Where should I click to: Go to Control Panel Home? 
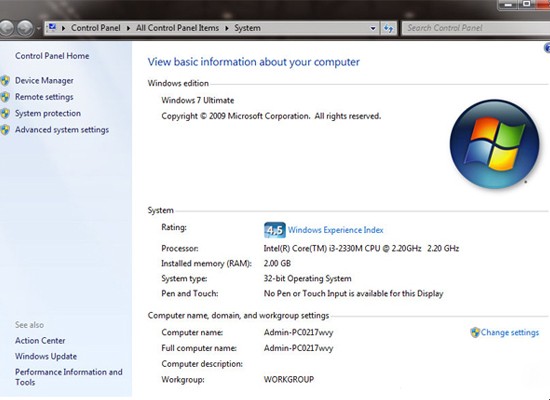pos(52,56)
